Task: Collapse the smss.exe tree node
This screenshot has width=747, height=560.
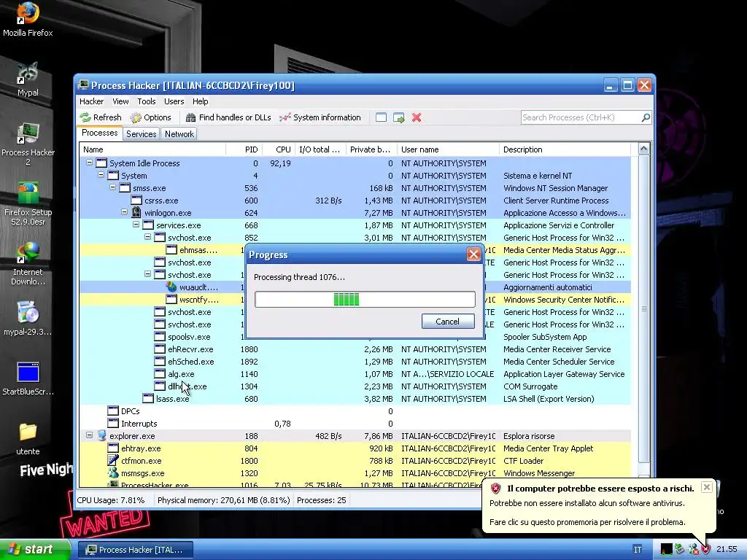Action: click(x=113, y=187)
